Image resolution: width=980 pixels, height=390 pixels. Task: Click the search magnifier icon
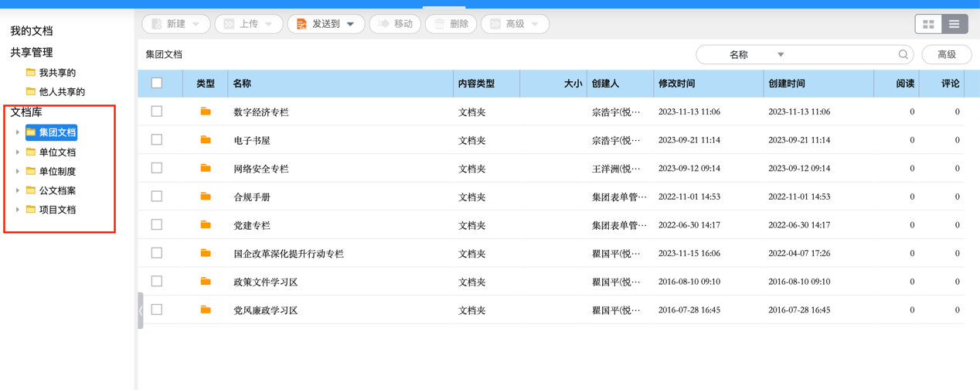[903, 54]
